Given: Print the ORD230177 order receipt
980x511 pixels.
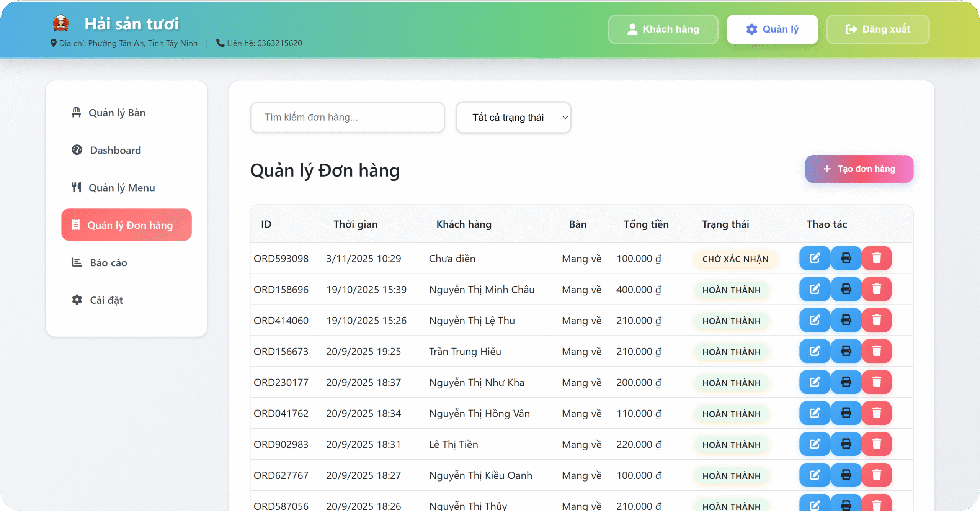Looking at the screenshot, I should coord(846,382).
